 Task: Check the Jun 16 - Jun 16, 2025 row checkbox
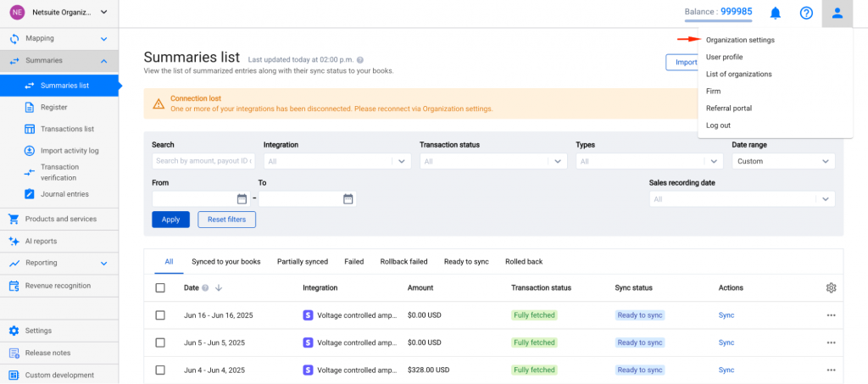(x=160, y=315)
